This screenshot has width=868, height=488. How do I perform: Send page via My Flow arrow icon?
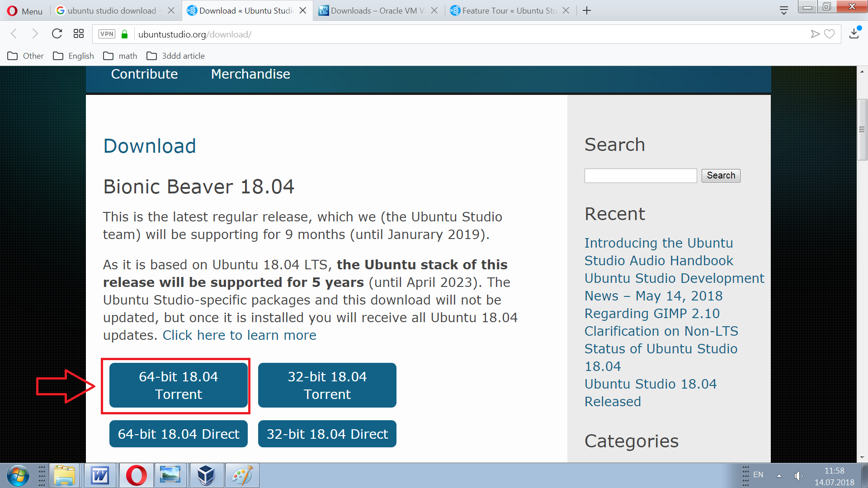[x=815, y=34]
